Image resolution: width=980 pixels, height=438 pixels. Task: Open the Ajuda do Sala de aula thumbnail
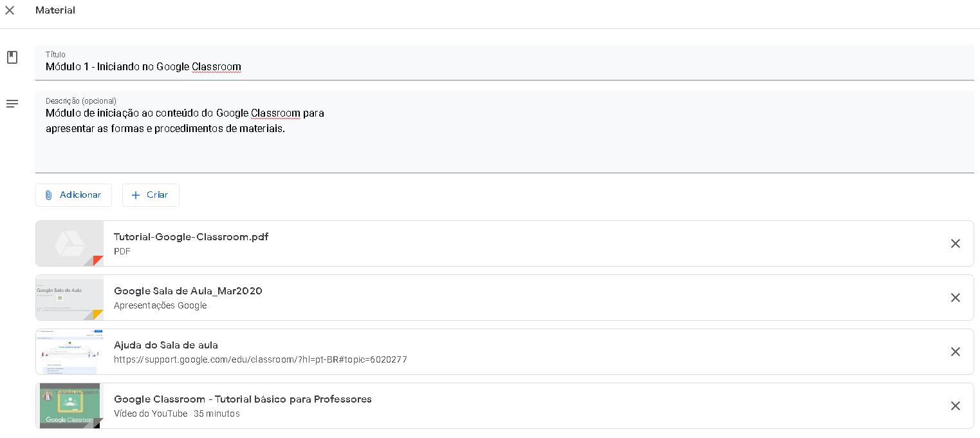(x=69, y=352)
